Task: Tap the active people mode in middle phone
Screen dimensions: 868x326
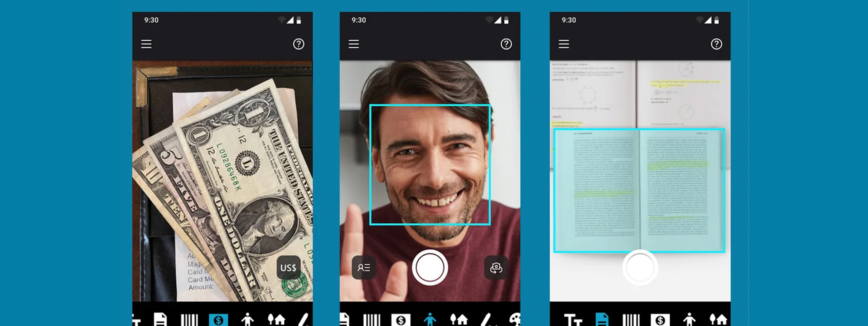Action: point(430,320)
